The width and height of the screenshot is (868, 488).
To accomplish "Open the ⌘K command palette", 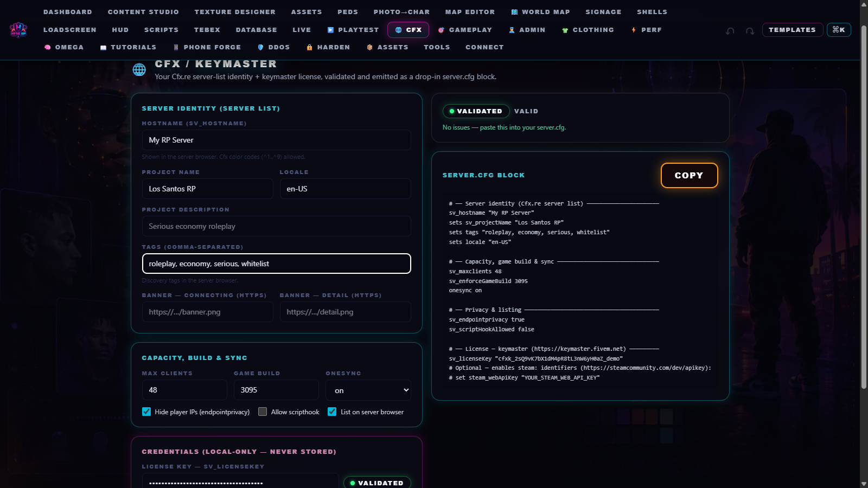I will (839, 30).
